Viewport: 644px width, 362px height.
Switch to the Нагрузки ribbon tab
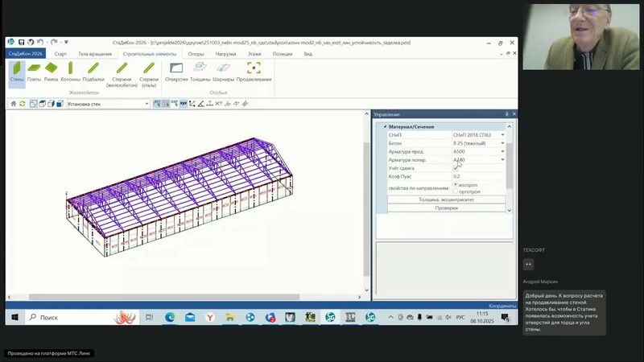click(225, 54)
